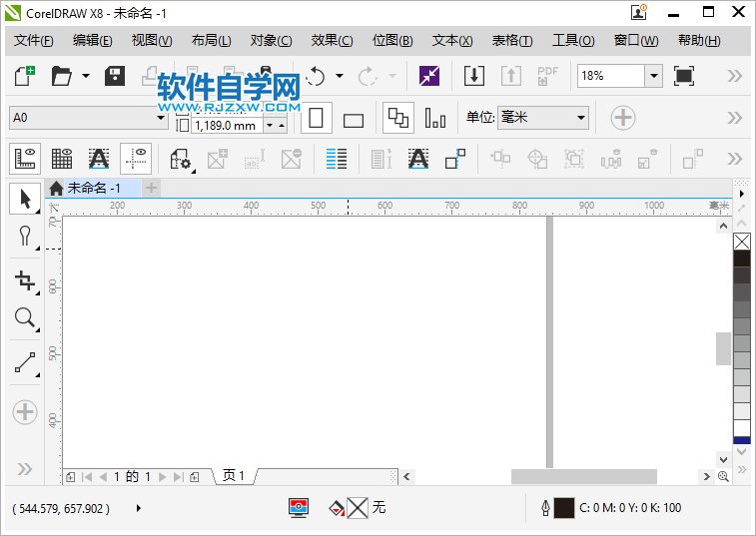Undo the last action
Screen dimensions: 756x536
[x=317, y=76]
